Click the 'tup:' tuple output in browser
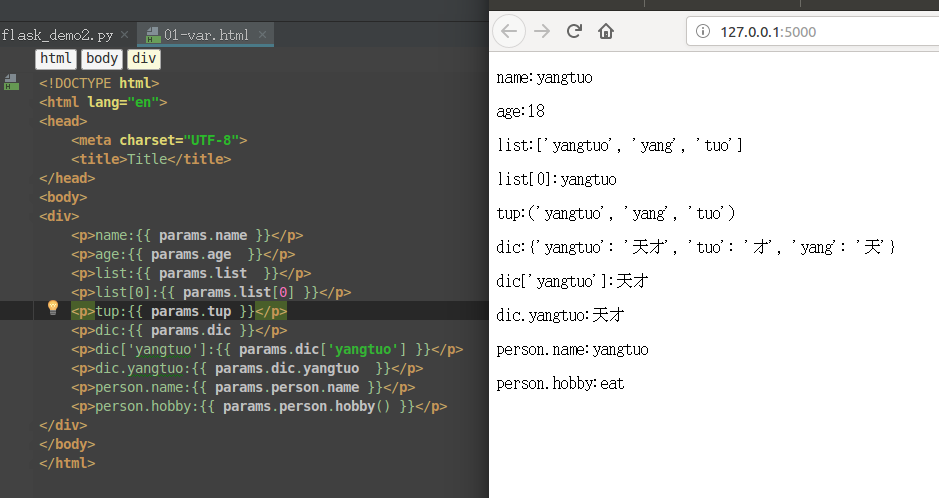 click(616, 214)
